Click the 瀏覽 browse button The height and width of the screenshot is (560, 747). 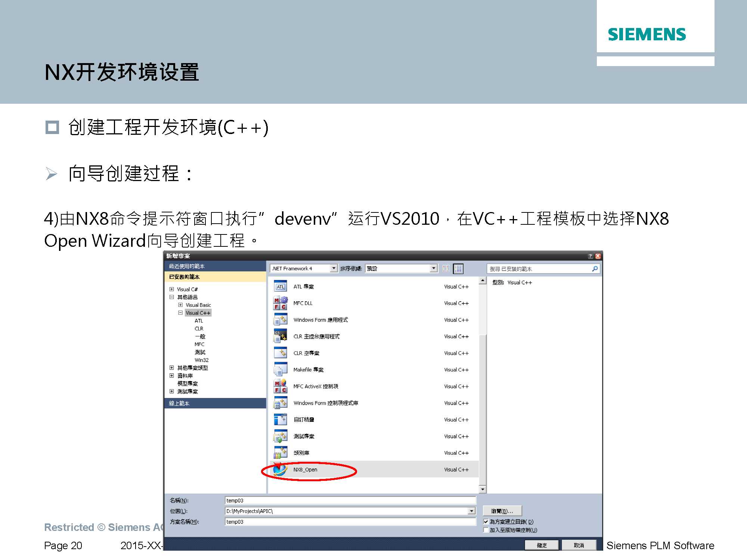pos(502,511)
